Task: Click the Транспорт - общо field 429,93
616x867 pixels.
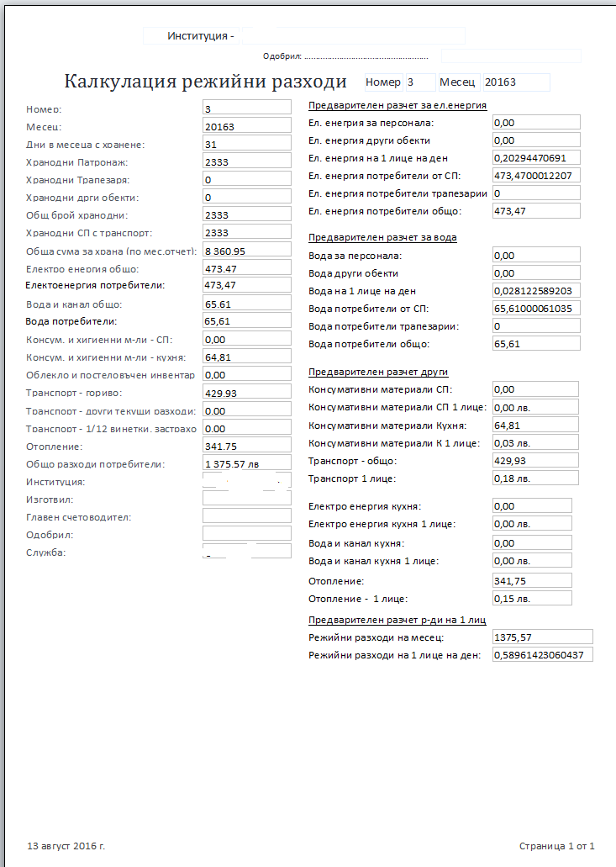Action: point(536,461)
